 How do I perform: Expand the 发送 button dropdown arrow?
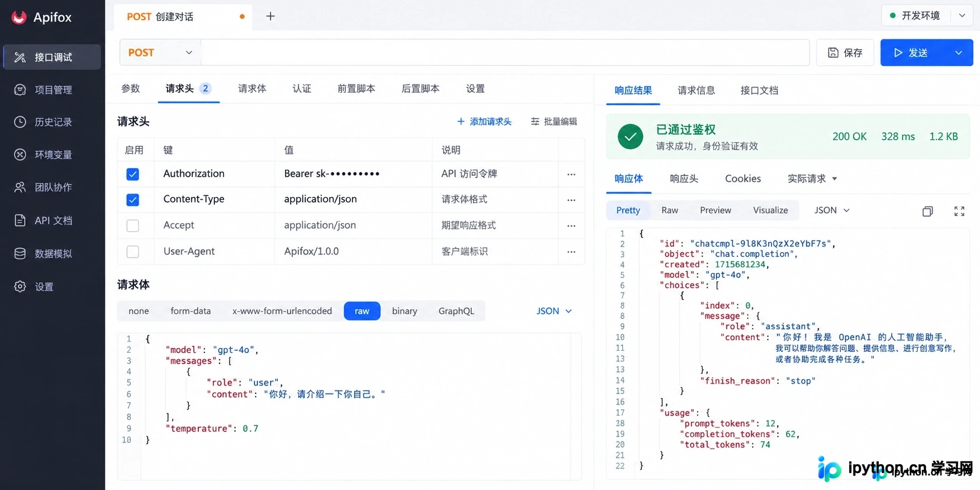coord(958,52)
